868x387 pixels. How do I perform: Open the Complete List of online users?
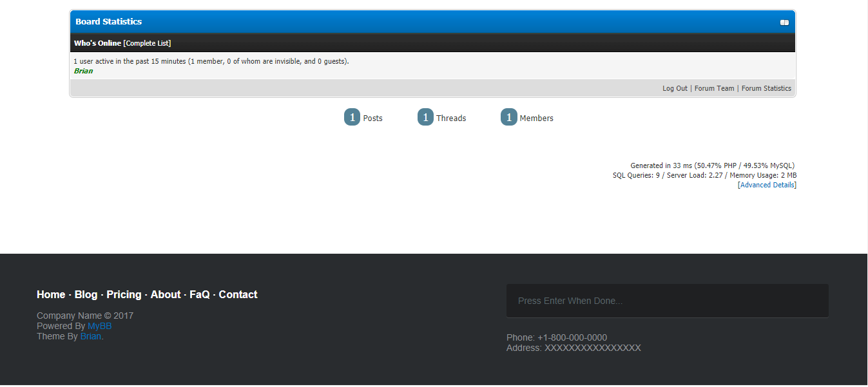tap(147, 43)
